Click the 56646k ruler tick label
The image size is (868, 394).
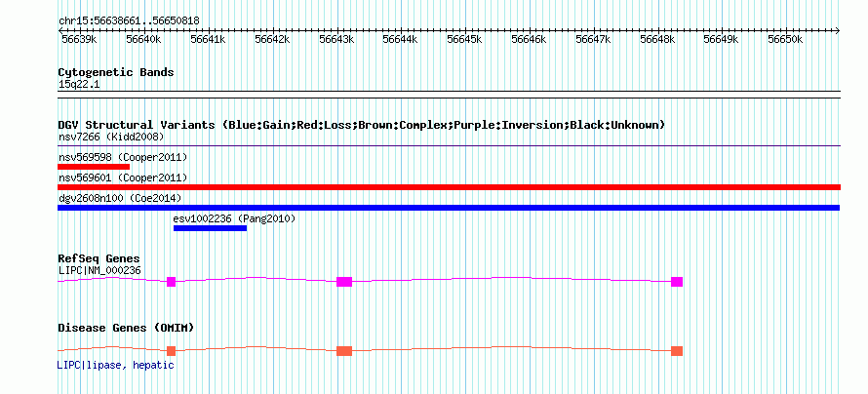pyautogui.click(x=530, y=39)
